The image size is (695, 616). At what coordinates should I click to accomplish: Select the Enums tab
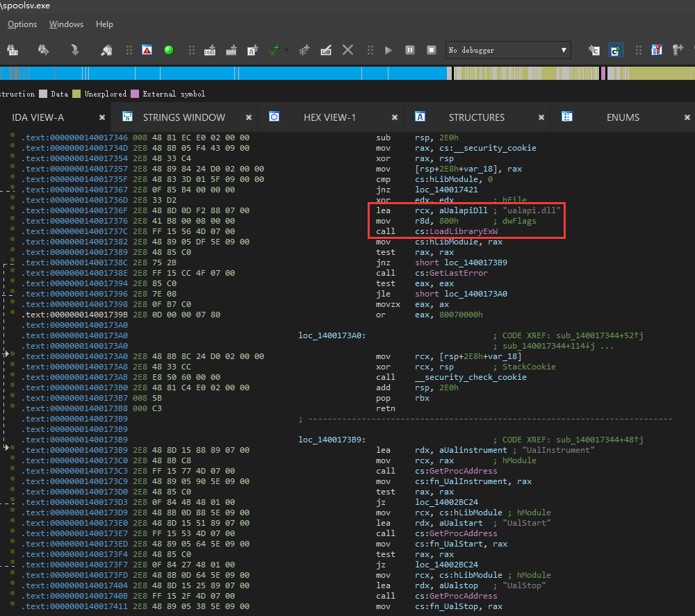pos(623,117)
